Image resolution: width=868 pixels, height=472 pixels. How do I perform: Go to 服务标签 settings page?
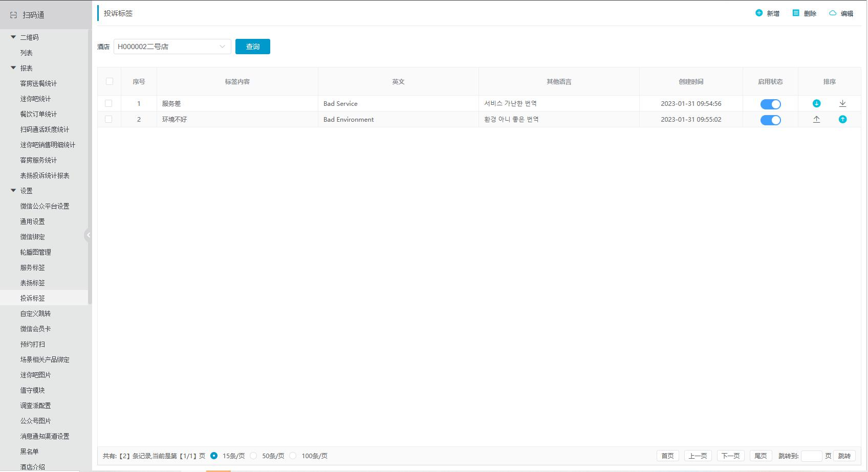click(33, 267)
